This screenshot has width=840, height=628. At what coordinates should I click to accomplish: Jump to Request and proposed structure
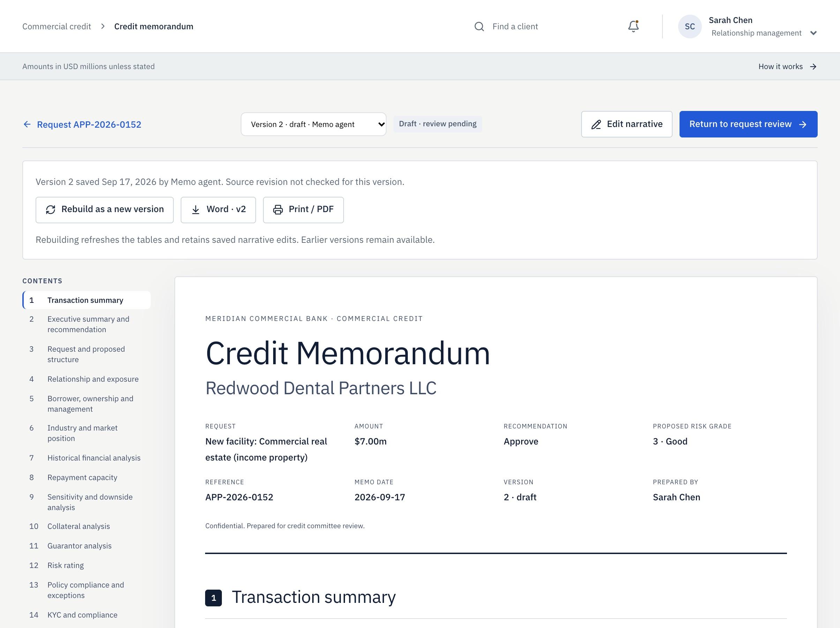tap(87, 354)
